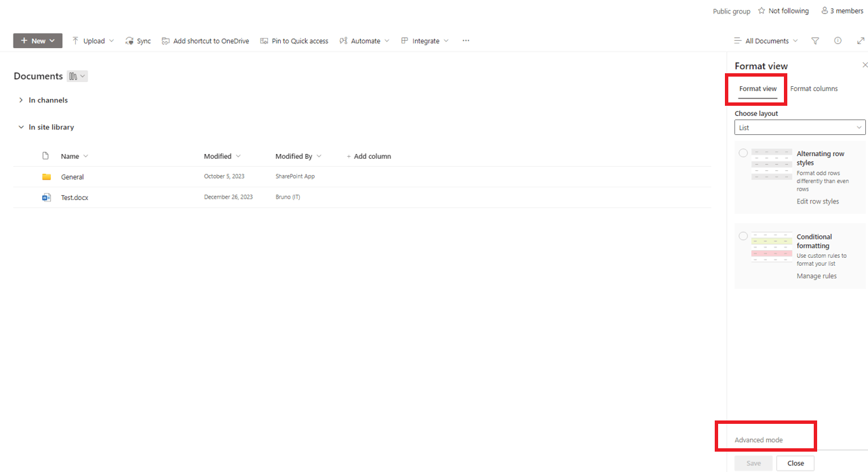Open the Test.docx file name
The height and width of the screenshot is (472, 868).
(x=75, y=197)
